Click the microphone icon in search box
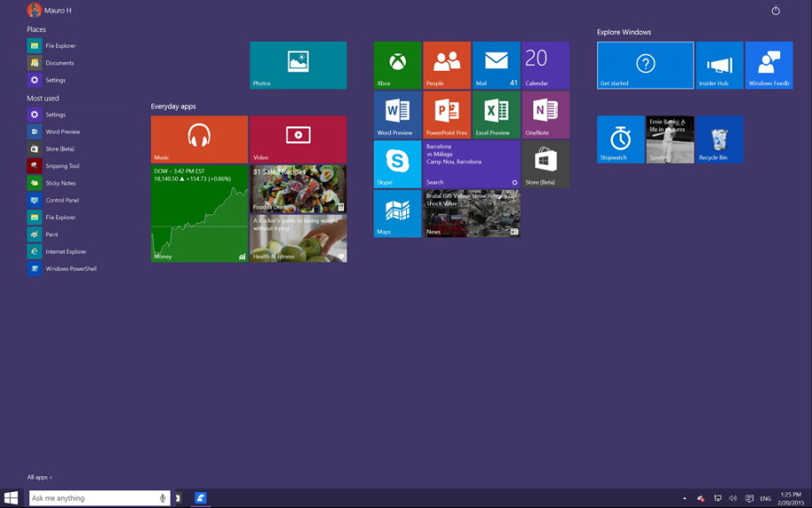Screen dimensions: 812x508 [163, 498]
